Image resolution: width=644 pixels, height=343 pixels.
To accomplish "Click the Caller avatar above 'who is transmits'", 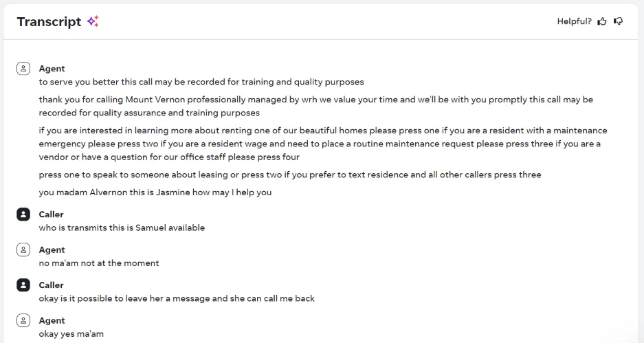I will pos(23,214).
